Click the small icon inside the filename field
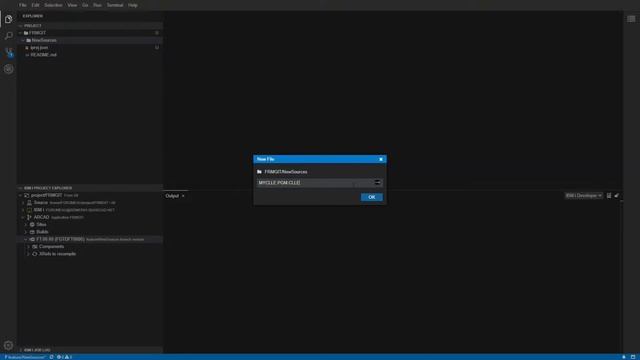 pyautogui.click(x=377, y=182)
